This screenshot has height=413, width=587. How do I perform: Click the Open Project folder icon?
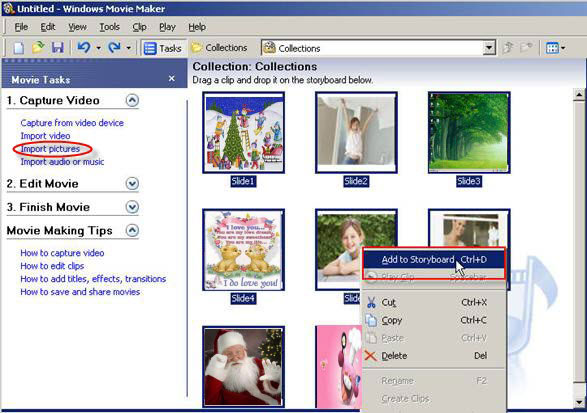pos(38,48)
